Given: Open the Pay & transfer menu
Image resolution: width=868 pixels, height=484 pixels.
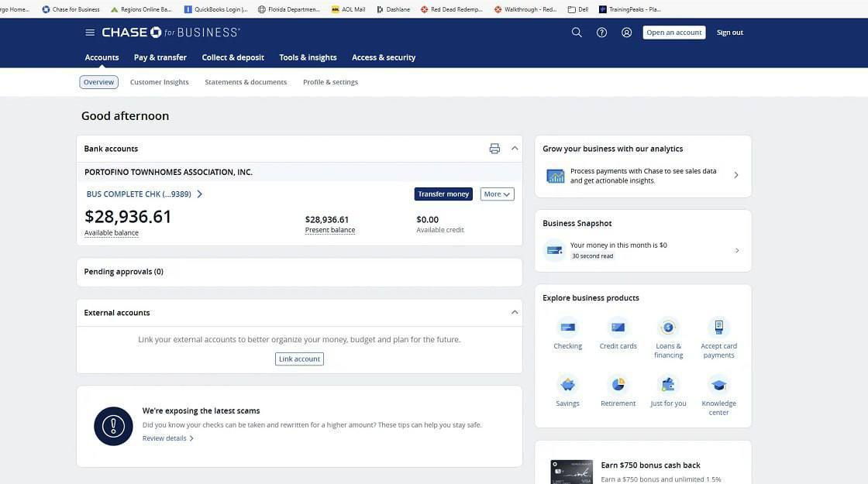Looking at the screenshot, I should [160, 57].
